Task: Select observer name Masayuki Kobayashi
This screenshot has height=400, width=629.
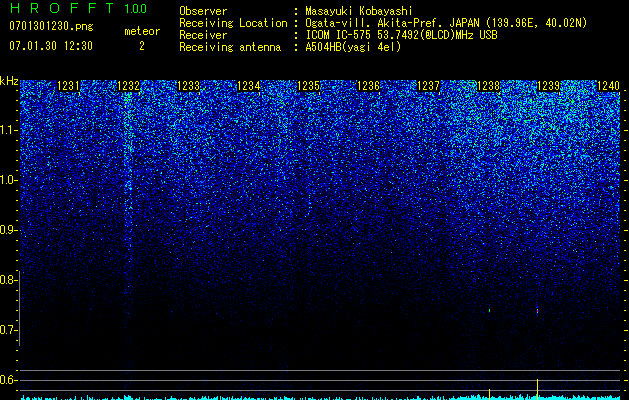Action: [x=359, y=11]
